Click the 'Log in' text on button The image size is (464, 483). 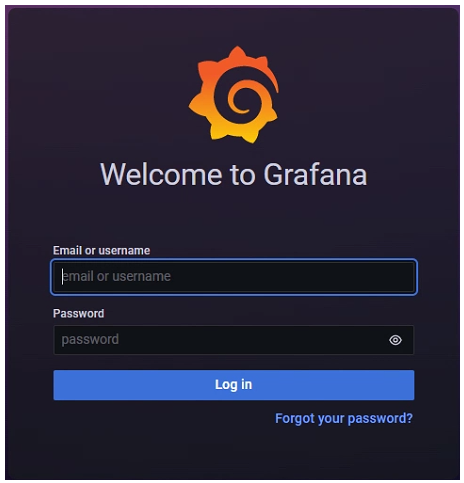click(234, 385)
